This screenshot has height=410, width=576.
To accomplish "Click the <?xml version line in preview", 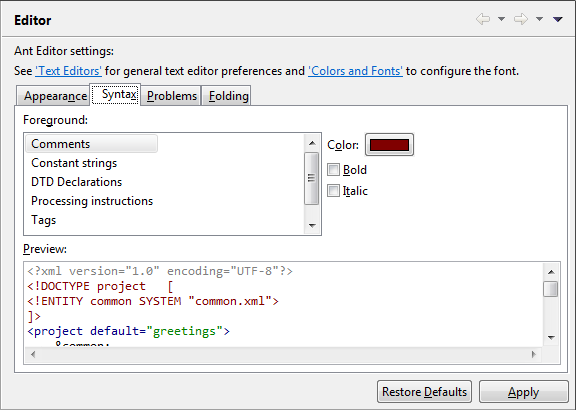I will pos(160,271).
